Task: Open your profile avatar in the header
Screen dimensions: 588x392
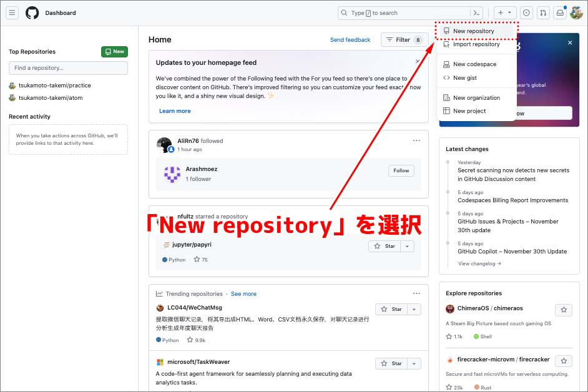Action: pyautogui.click(x=576, y=12)
